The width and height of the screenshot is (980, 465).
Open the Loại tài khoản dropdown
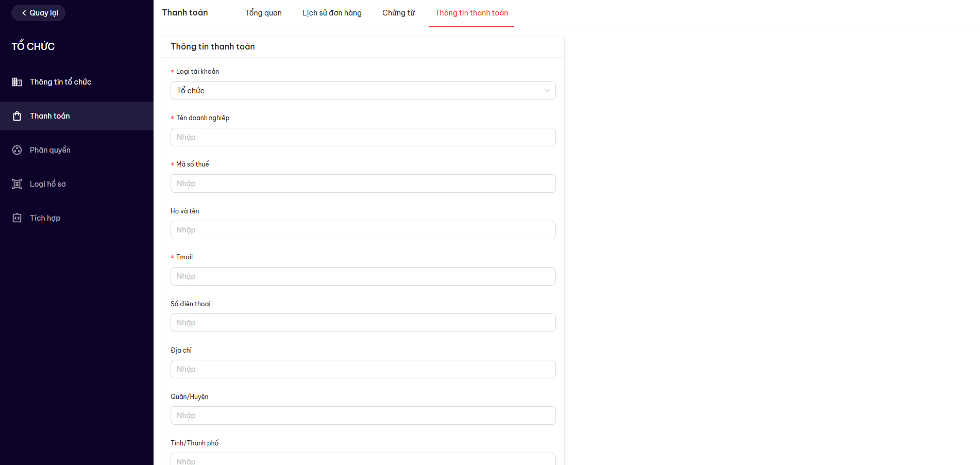(x=363, y=91)
